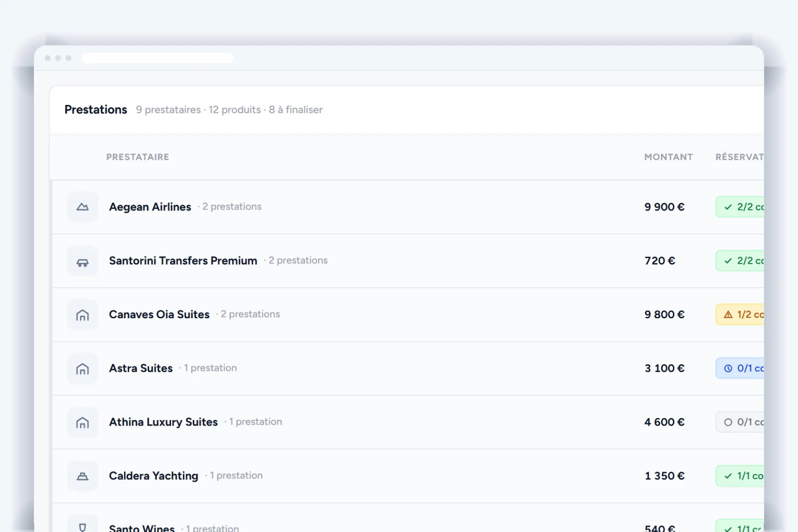
Task: Open the Santorini Transfers Premium 2/2 badge
Action: click(x=740, y=261)
